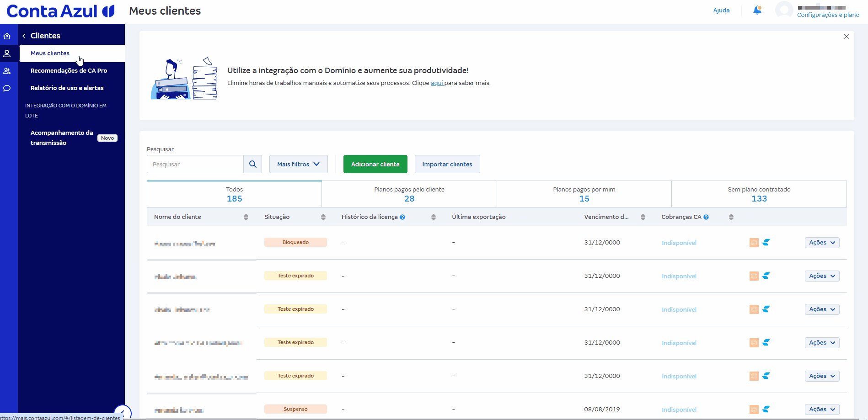Switch to Planos pagos por mim tab
Viewport: 868px width, 420px height.
tap(584, 194)
